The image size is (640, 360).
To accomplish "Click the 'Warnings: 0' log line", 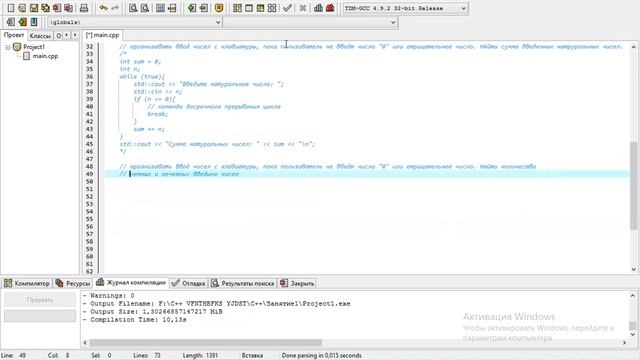I will click(109, 296).
